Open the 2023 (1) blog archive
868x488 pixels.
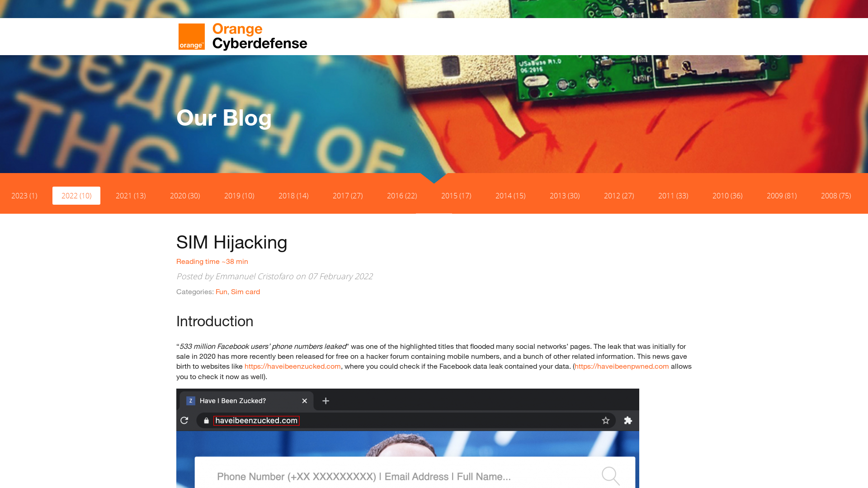pyautogui.click(x=24, y=196)
